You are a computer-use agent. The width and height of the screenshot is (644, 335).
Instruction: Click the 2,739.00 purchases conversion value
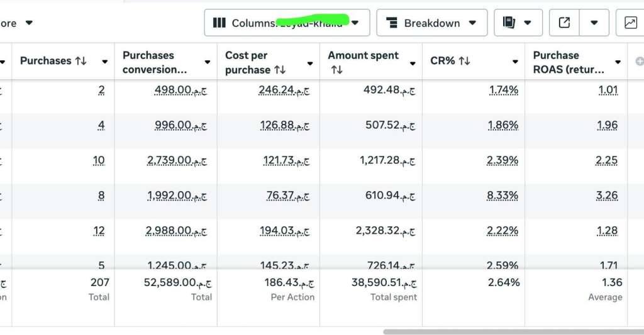pos(176,160)
